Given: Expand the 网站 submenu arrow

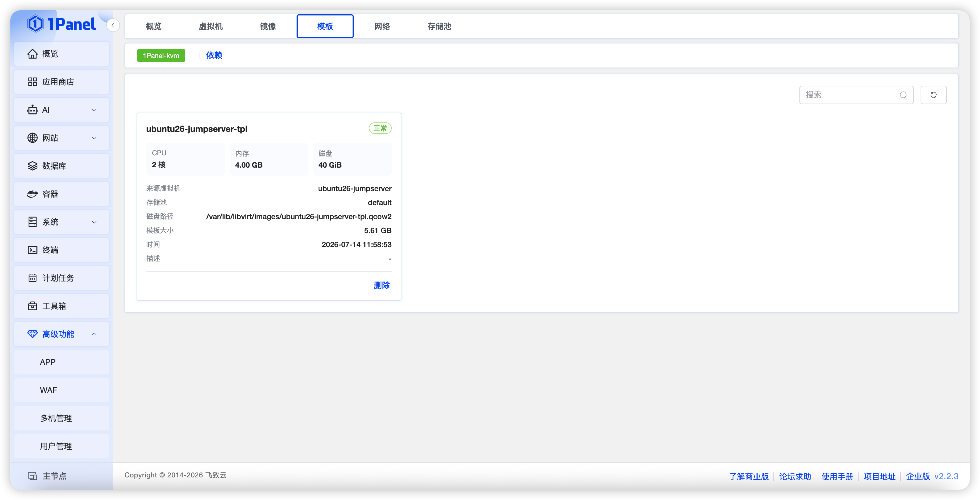Looking at the screenshot, I should 94,138.
